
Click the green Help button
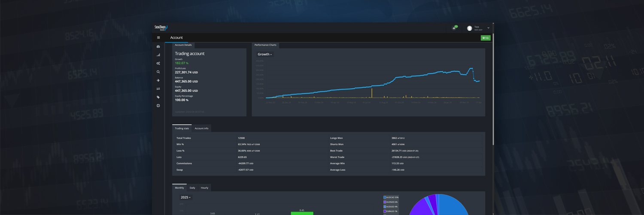(486, 38)
